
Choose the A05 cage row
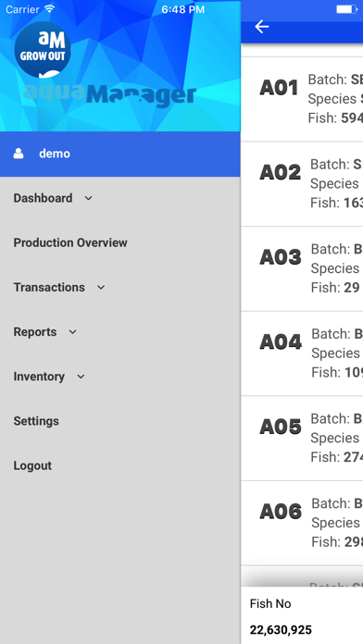click(302, 439)
